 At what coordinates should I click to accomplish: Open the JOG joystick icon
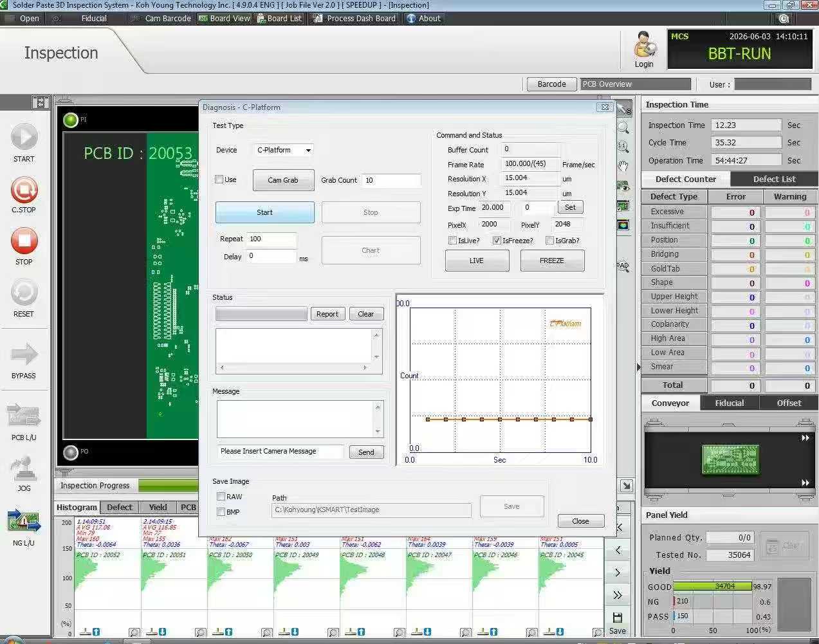click(x=24, y=468)
